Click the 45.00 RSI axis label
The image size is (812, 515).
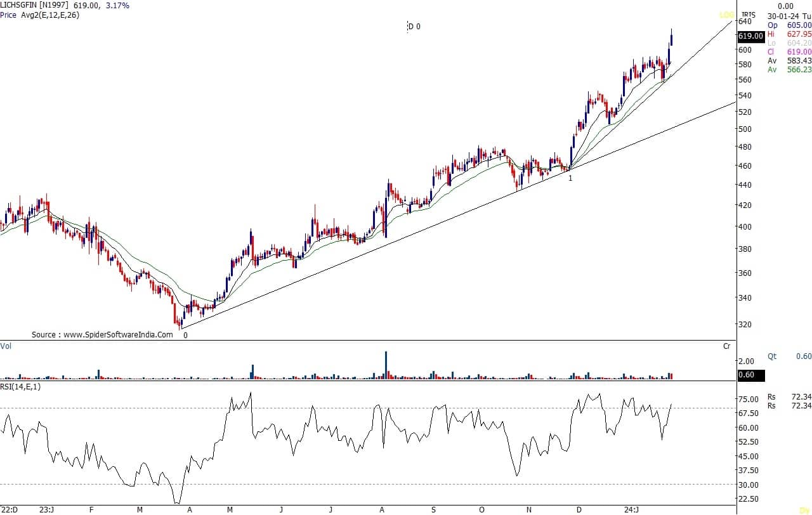(748, 457)
